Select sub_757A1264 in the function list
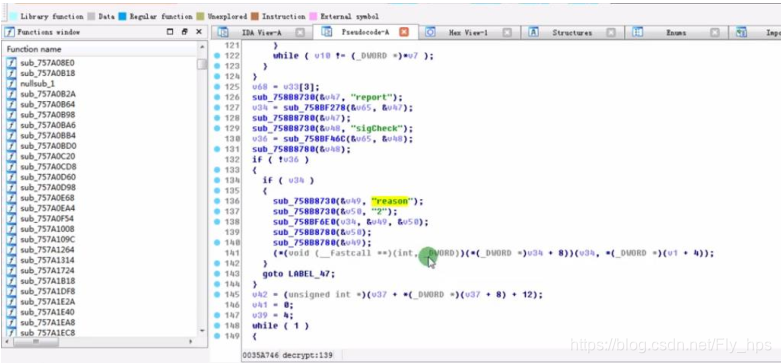 coord(48,249)
